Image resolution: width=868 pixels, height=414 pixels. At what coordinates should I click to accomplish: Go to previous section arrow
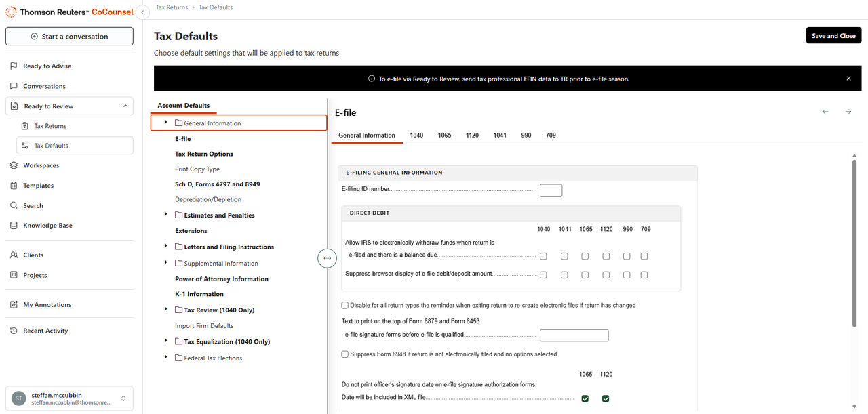pyautogui.click(x=825, y=112)
